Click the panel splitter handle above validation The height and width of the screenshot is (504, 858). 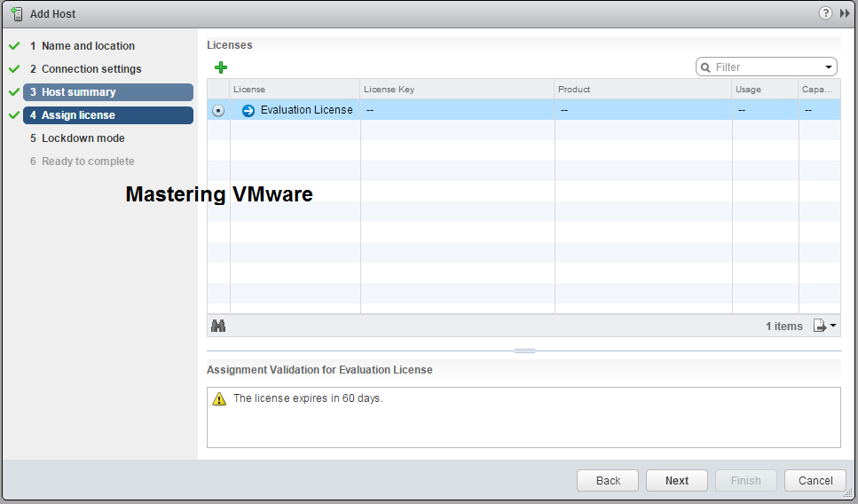[524, 350]
